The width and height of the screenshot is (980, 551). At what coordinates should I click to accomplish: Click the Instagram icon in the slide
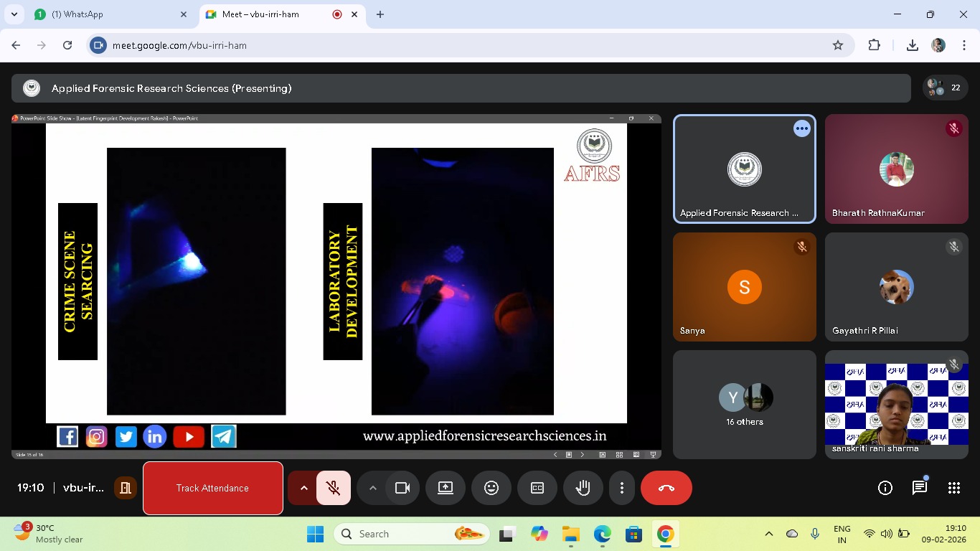pyautogui.click(x=96, y=436)
